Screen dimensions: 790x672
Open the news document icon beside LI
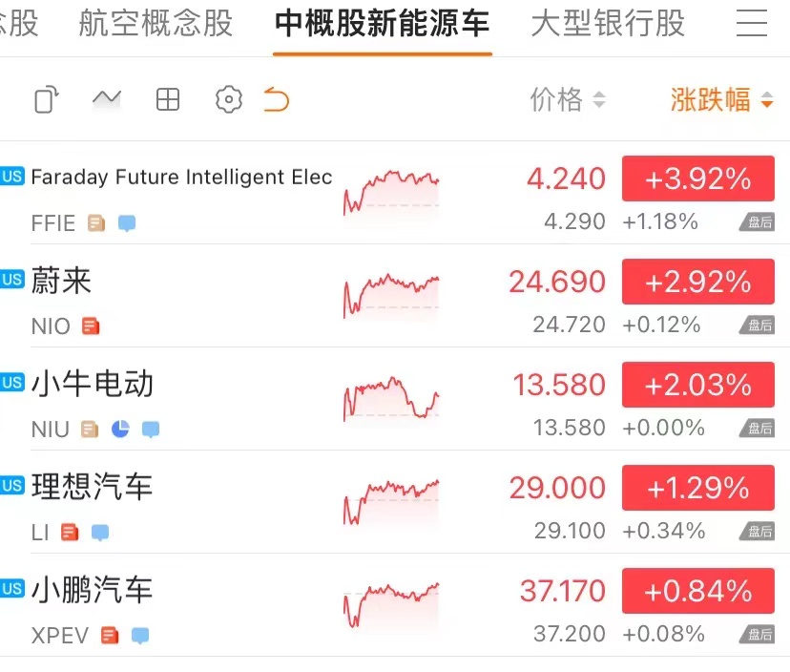coord(70,533)
